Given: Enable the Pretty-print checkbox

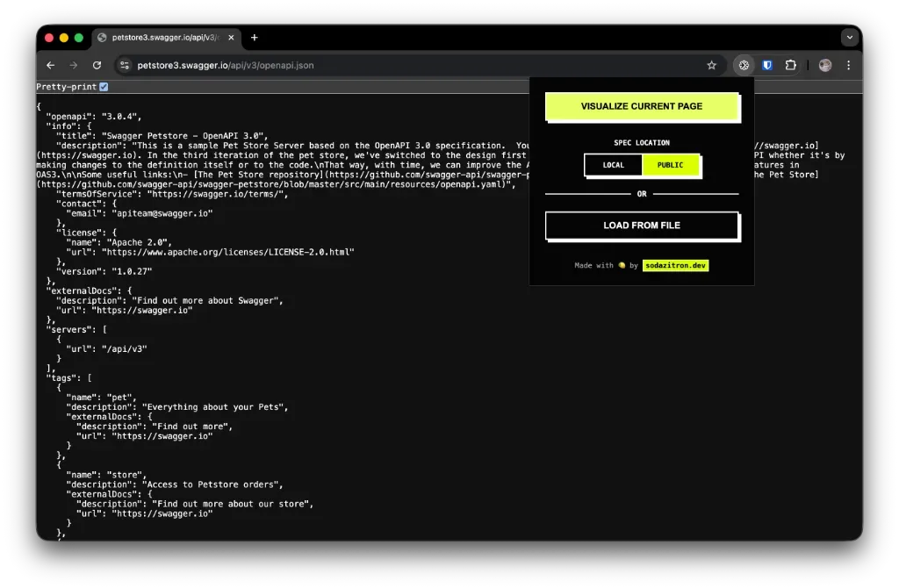Looking at the screenshot, I should [104, 86].
